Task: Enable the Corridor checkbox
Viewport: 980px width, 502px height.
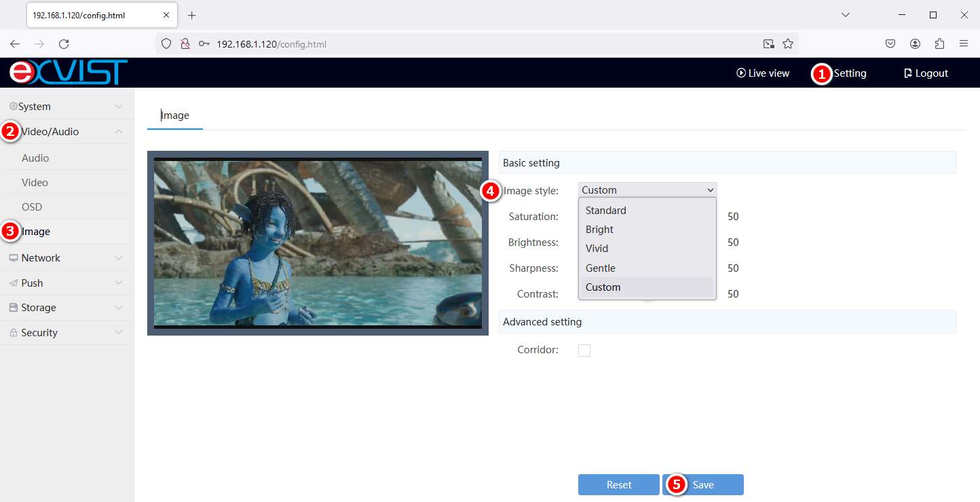Action: pos(584,350)
